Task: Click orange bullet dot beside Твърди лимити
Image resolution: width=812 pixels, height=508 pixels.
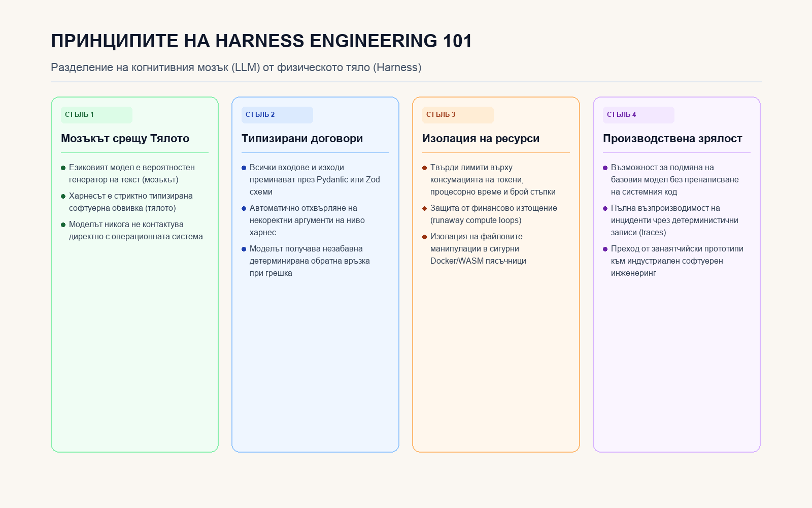Action: coord(424,168)
